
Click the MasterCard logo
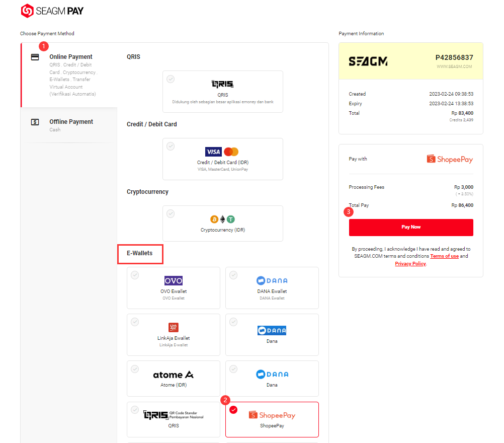point(231,152)
